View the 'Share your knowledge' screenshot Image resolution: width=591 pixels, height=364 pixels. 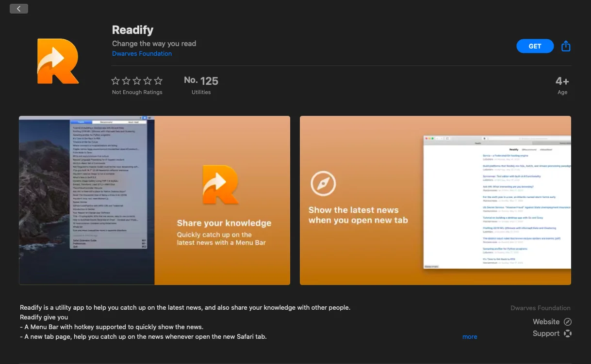[154, 200]
